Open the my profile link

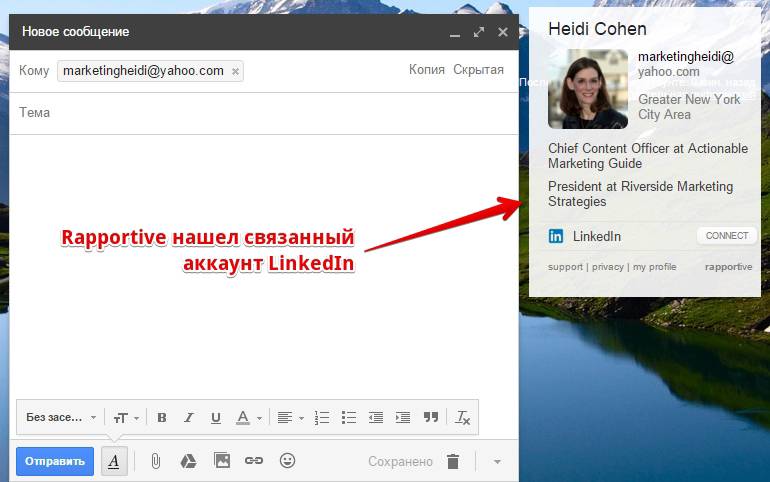(655, 267)
